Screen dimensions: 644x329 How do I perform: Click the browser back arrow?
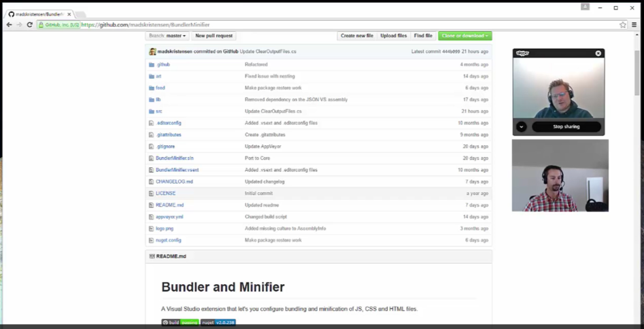click(x=9, y=24)
